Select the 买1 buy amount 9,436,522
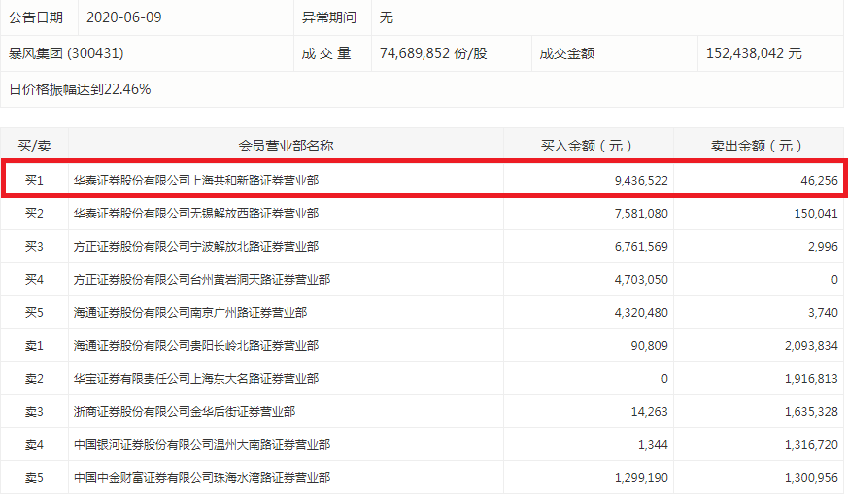Viewport: 848px width, 504px height. [635, 180]
